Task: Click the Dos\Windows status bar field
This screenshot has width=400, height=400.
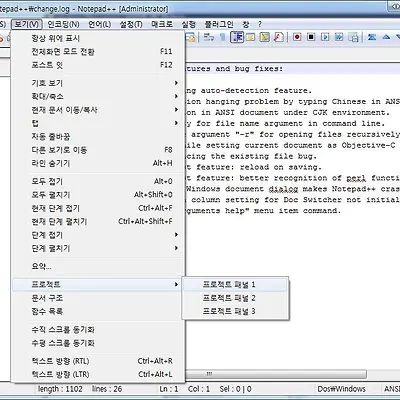Action: (x=341, y=389)
